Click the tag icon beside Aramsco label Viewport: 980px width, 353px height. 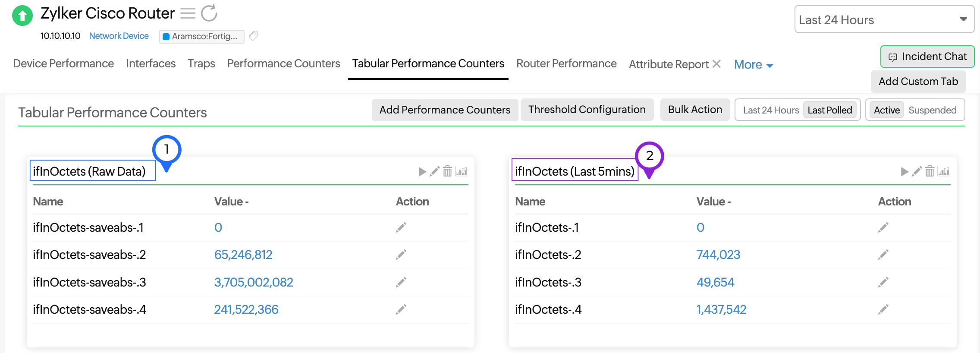[254, 36]
